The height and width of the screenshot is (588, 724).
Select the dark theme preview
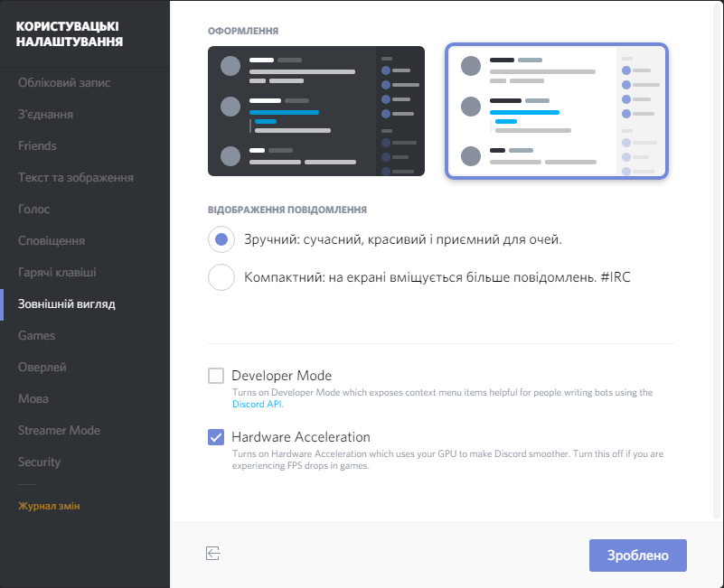pos(315,111)
